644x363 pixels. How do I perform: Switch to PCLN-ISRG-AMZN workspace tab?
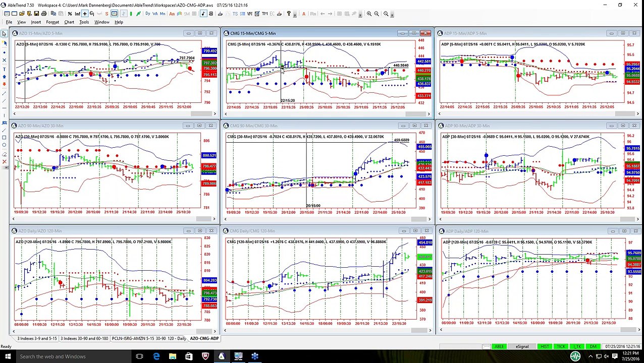coord(149,338)
